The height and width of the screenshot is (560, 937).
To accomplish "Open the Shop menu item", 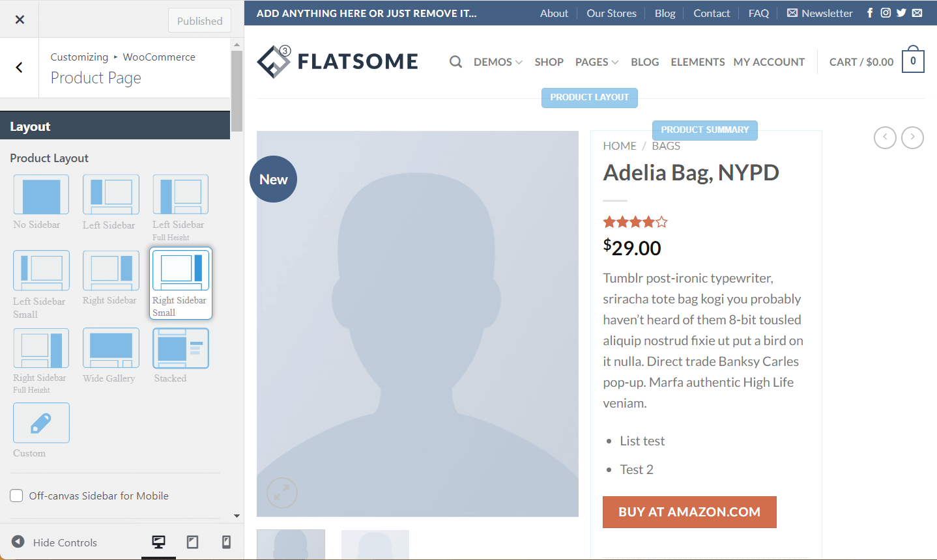I will 549,63.
